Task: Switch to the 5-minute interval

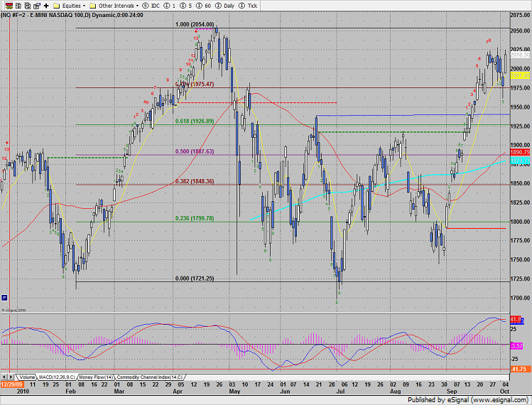Action: click(185, 6)
